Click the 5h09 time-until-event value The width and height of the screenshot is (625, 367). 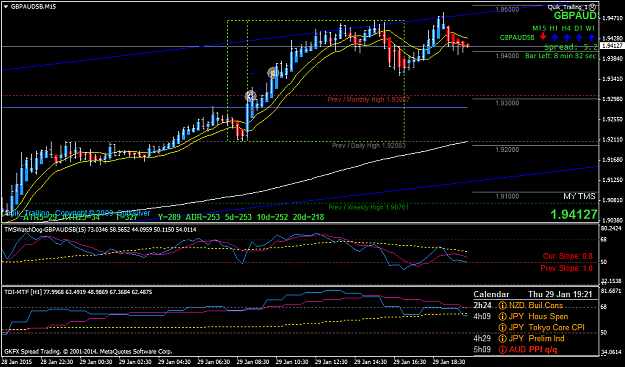pos(482,349)
